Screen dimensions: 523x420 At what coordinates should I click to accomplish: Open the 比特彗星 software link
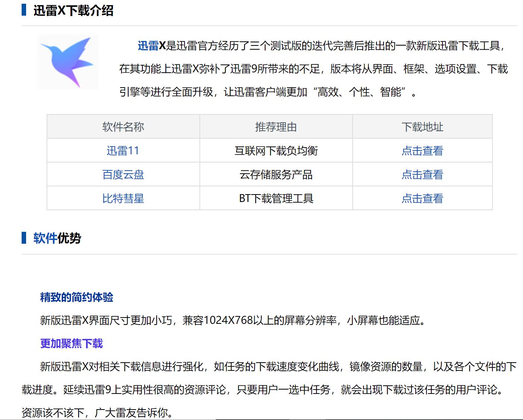pyautogui.click(x=123, y=198)
